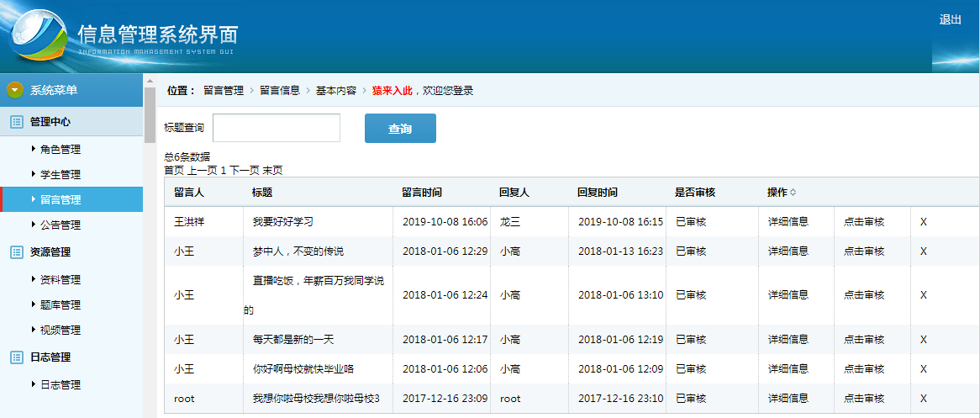980x418 pixels.
Task: Select 公告管理 from the side menu
Action: click(x=60, y=225)
